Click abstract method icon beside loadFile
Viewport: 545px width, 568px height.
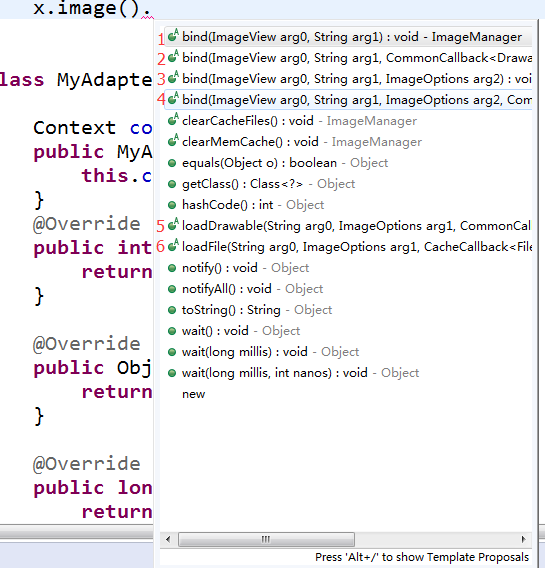pyautogui.click(x=173, y=246)
